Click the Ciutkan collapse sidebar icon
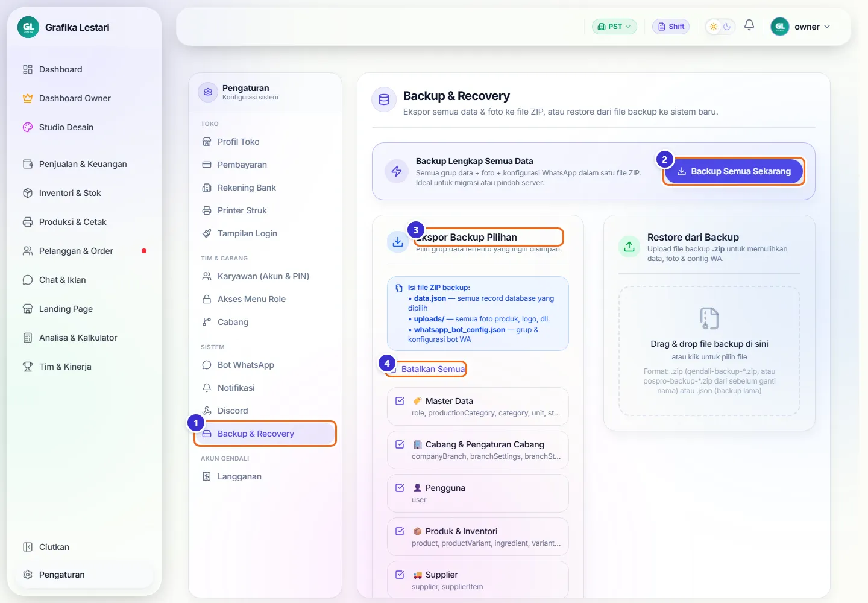Viewport: 868px width, 603px height. (x=28, y=547)
